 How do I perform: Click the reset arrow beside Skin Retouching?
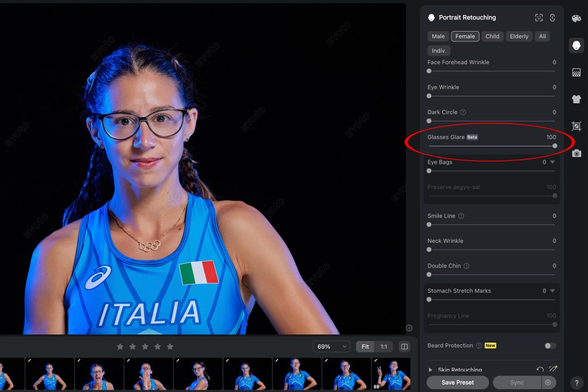tap(540, 370)
